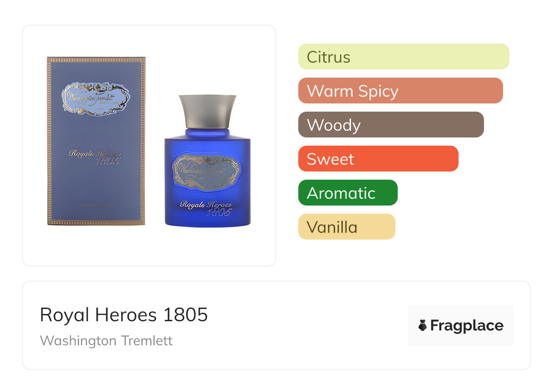This screenshot has height=392, width=553.
Task: View the perfume box packaging image
Action: 96,141
